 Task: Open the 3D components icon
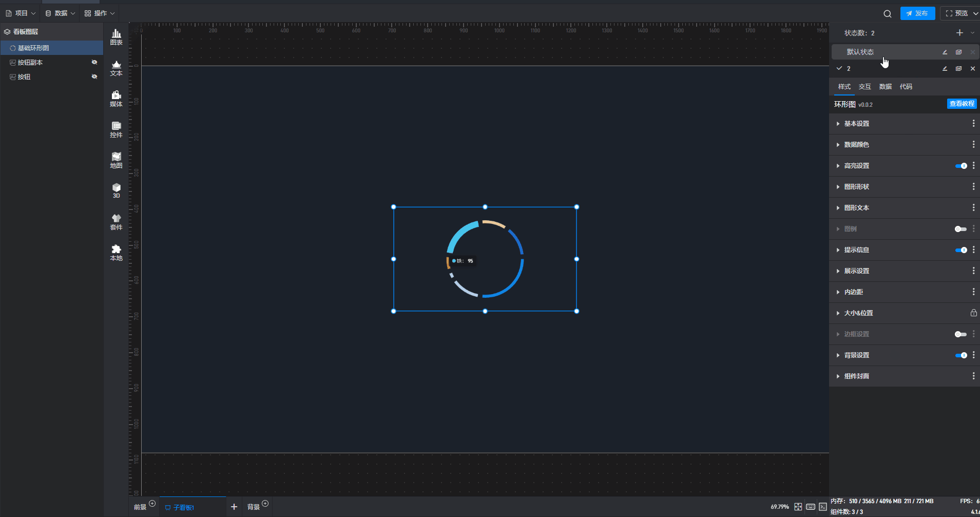tap(117, 190)
